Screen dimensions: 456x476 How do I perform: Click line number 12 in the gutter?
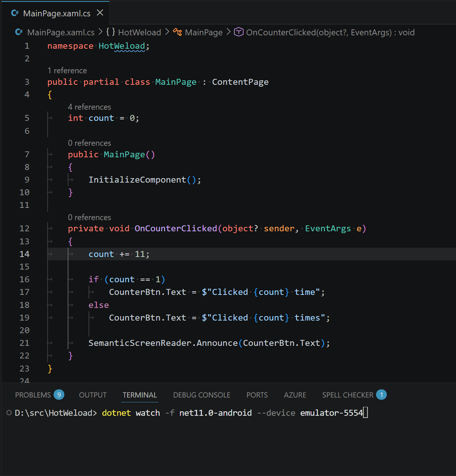[24, 228]
